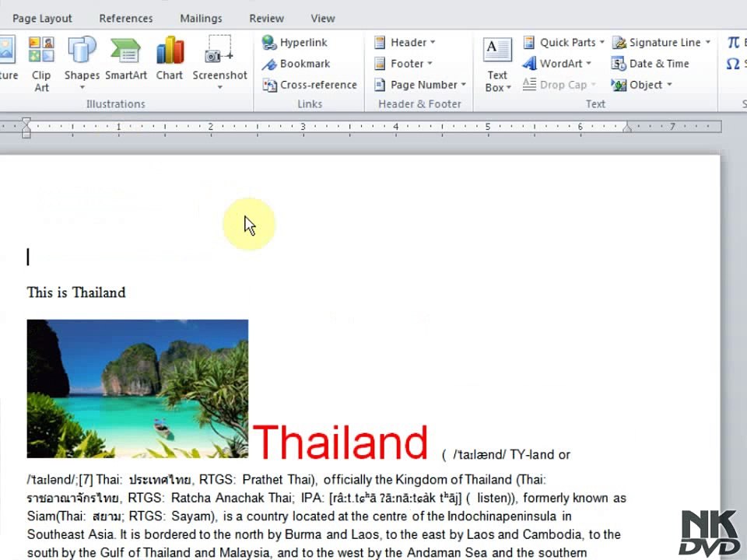
Task: Click the Quick Parts icon
Action: click(x=529, y=42)
